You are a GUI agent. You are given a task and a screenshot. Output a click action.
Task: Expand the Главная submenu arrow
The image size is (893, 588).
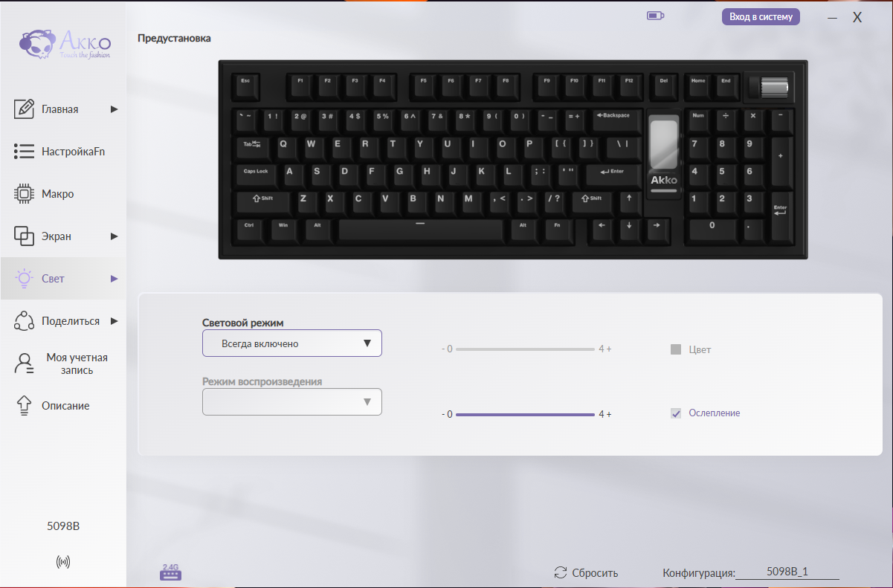tap(115, 109)
